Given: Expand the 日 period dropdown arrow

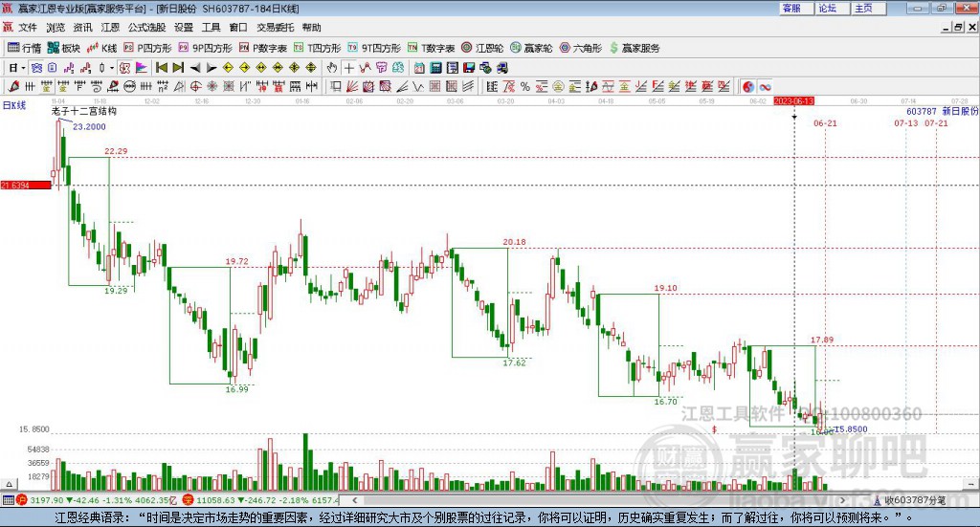Looking at the screenshot, I should (23, 68).
